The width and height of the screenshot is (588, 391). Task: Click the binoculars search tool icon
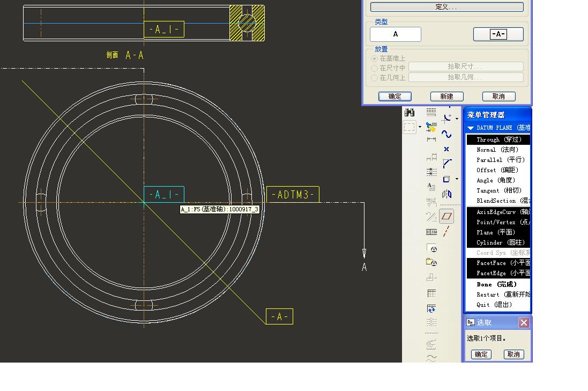click(410, 112)
